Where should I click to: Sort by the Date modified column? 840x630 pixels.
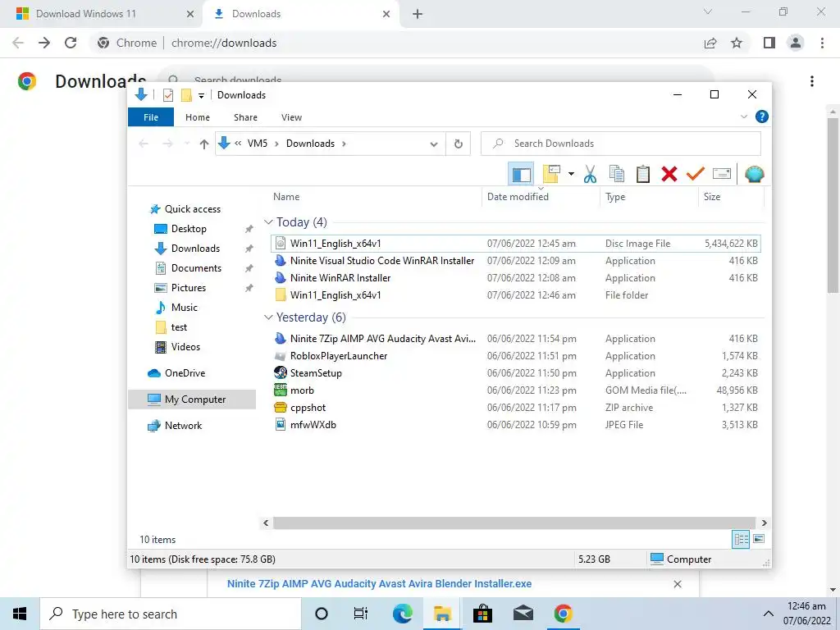540,197
